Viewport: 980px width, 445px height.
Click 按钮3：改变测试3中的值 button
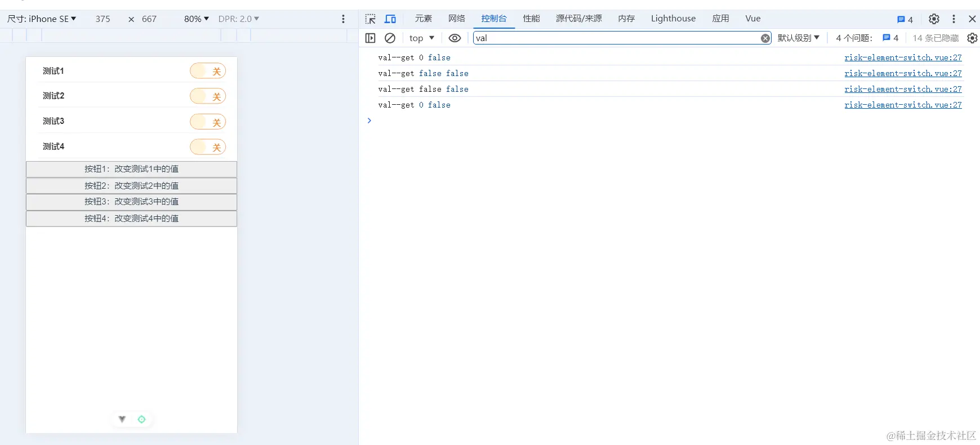pyautogui.click(x=131, y=202)
